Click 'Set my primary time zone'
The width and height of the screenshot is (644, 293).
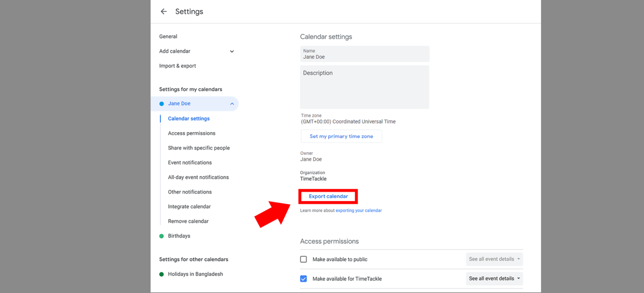(341, 136)
